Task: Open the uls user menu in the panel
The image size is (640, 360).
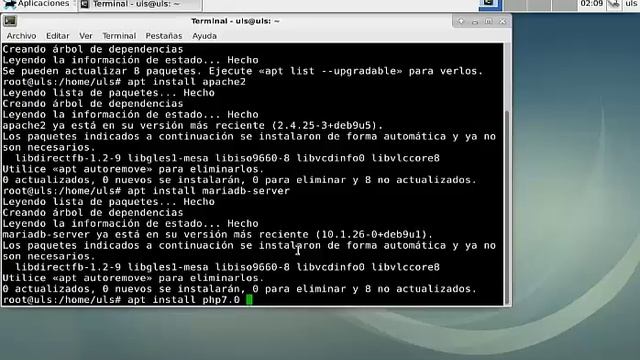Action: click(x=631, y=4)
